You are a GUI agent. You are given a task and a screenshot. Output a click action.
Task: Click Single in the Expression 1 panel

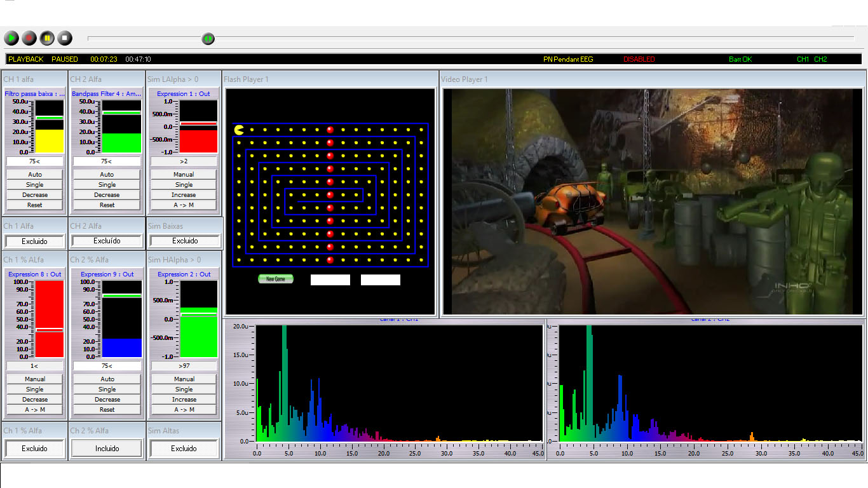point(184,184)
